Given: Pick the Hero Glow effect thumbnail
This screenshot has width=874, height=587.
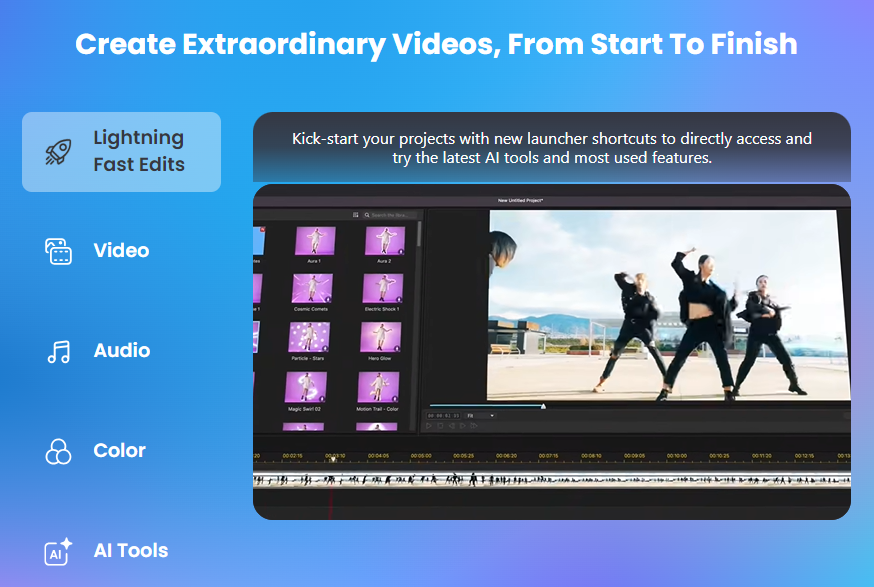Looking at the screenshot, I should point(381,338).
